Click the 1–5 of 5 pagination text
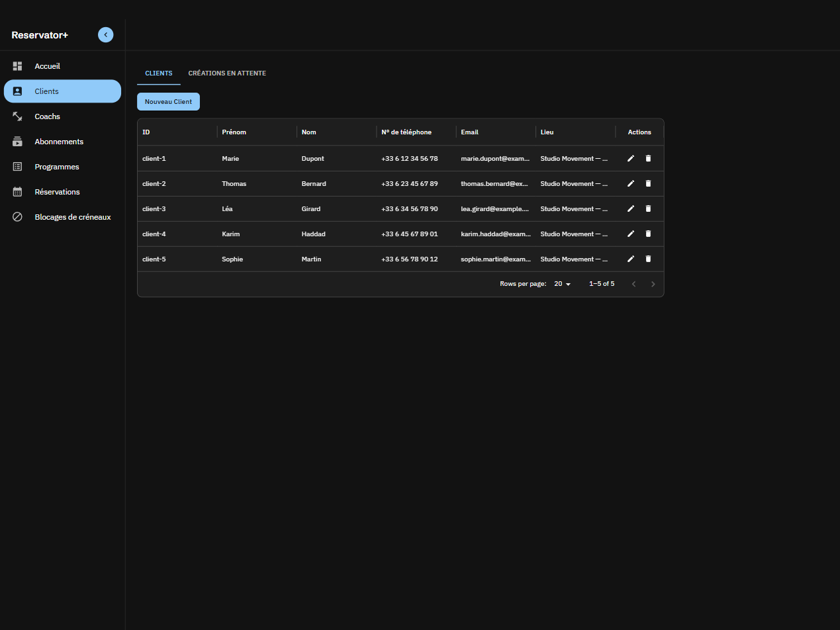Screen dimensions: 840x630 pos(602,284)
